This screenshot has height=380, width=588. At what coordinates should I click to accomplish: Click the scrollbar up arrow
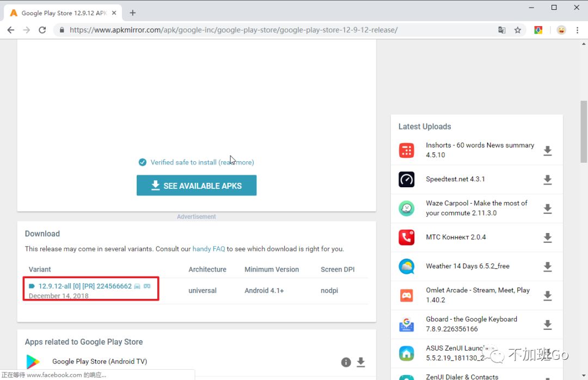(x=584, y=44)
